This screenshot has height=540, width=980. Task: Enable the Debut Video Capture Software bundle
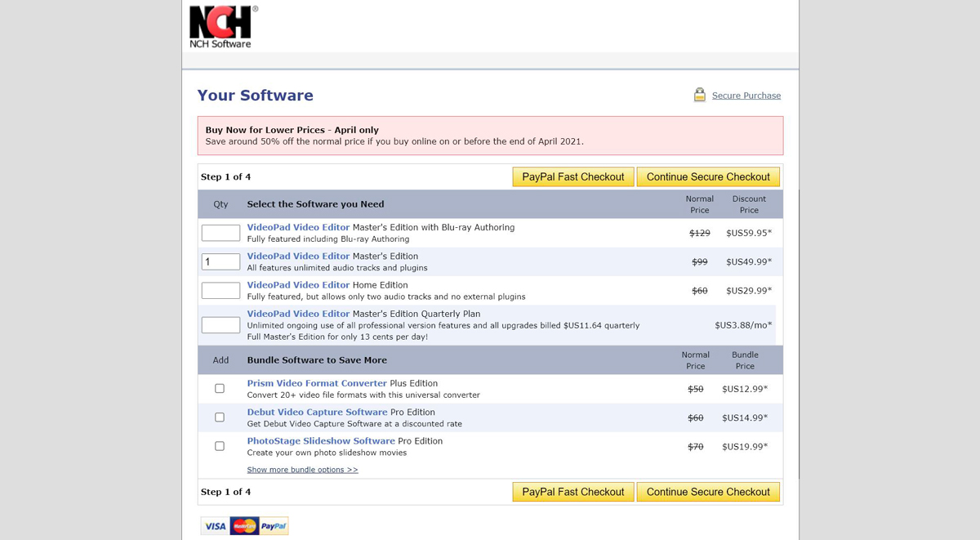click(x=219, y=417)
